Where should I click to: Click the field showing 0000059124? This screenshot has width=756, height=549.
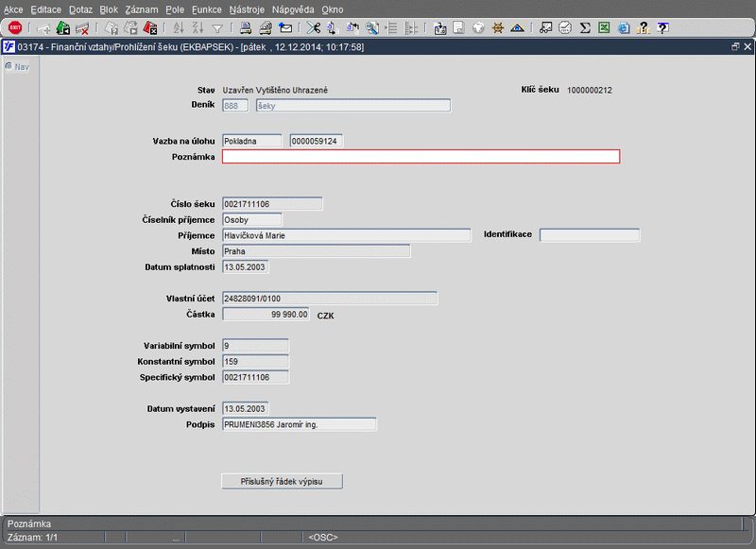point(317,141)
